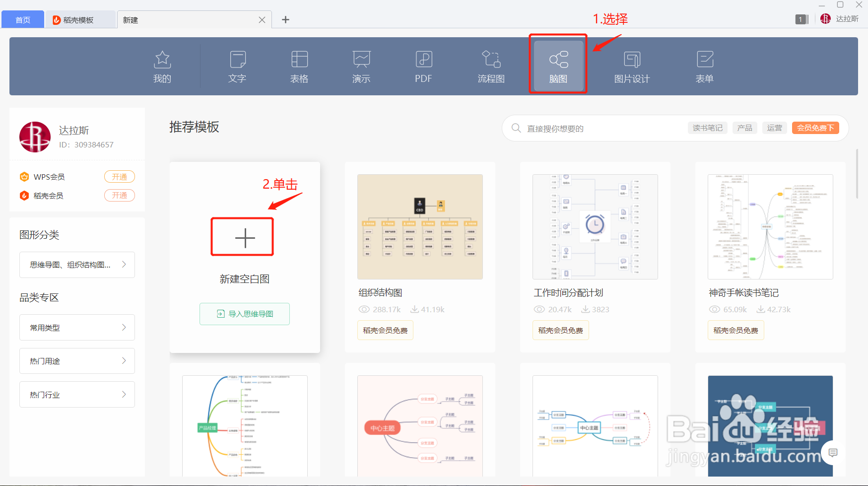Click the search magnifier icon
This screenshot has height=486, width=868.
pyautogui.click(x=516, y=128)
